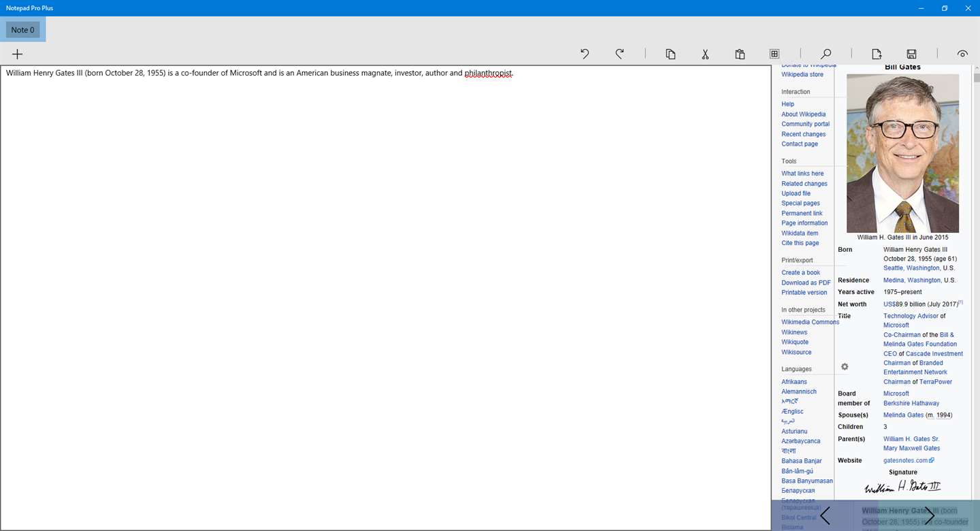Open the Medina, Washington residence link
The width and height of the screenshot is (980, 531).
click(912, 280)
